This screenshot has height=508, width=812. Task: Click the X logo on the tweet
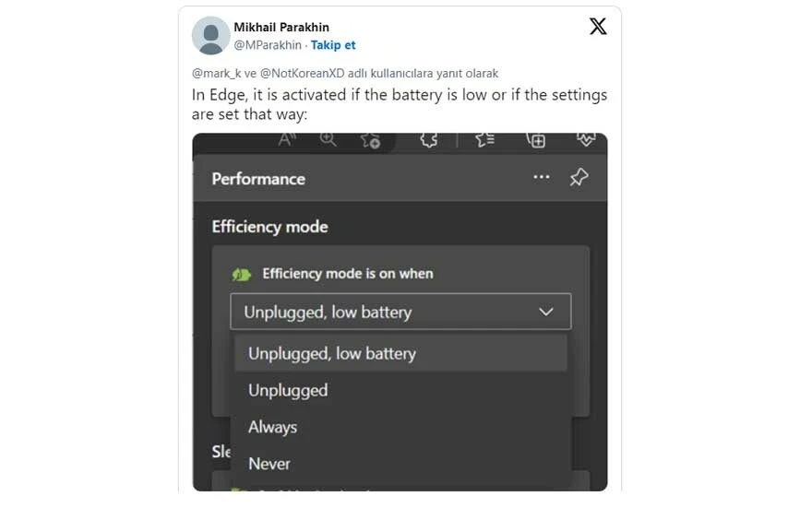[598, 26]
